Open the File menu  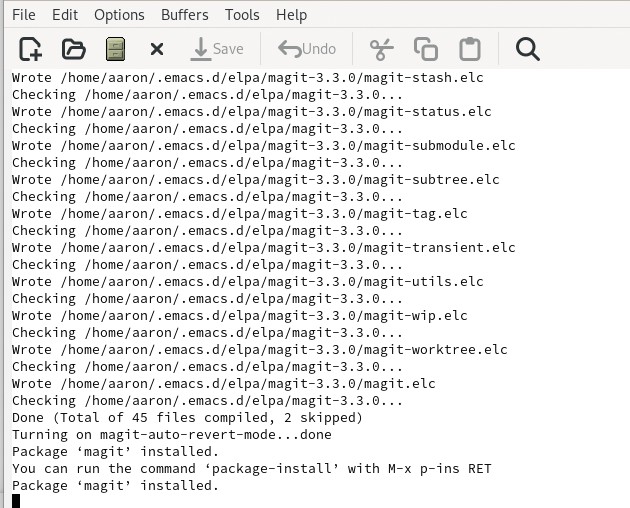tap(24, 15)
